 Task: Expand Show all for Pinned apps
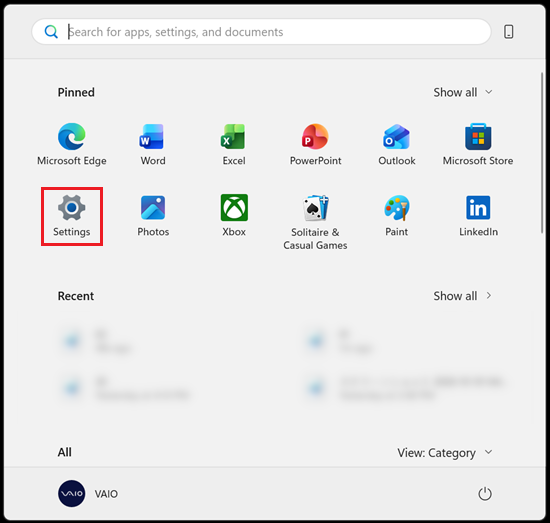coord(463,92)
